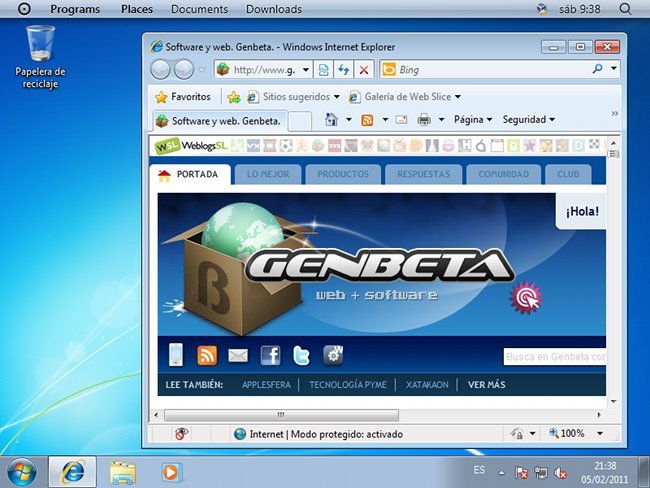Viewport: 650px width, 488px height.
Task: Click the Add to Favorites bar icon
Action: pos(234,97)
